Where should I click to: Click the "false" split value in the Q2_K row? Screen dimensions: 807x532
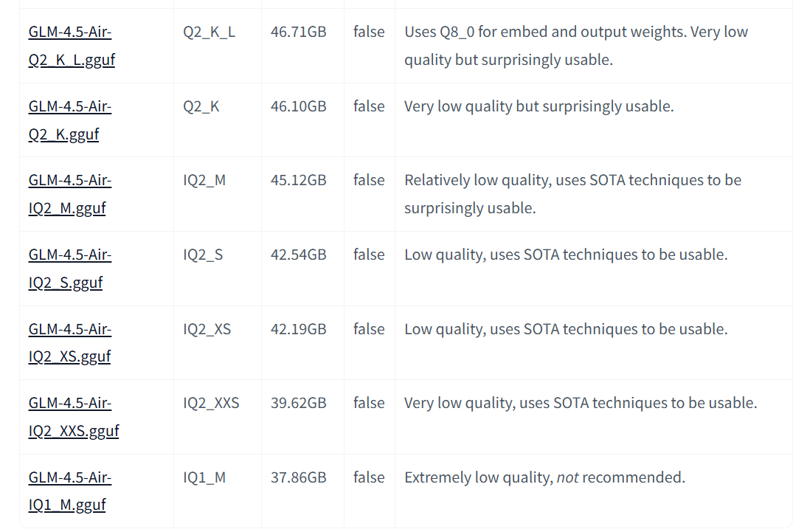click(369, 106)
